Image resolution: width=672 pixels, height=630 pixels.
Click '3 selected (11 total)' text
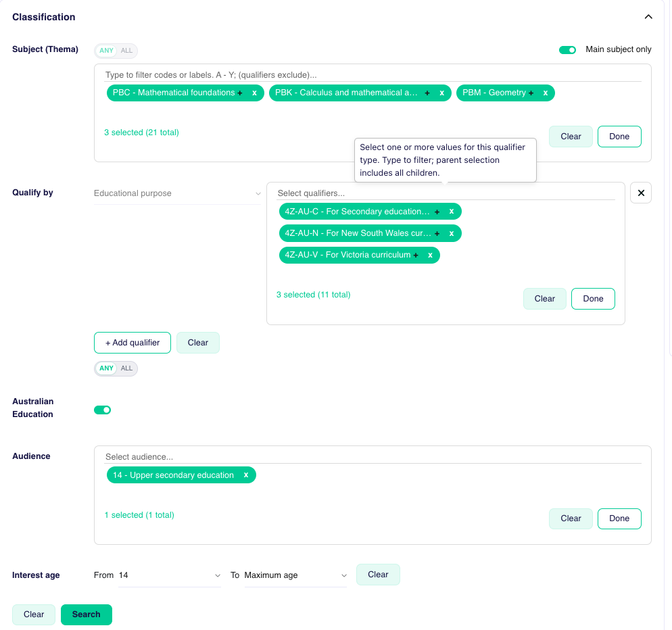pos(313,295)
